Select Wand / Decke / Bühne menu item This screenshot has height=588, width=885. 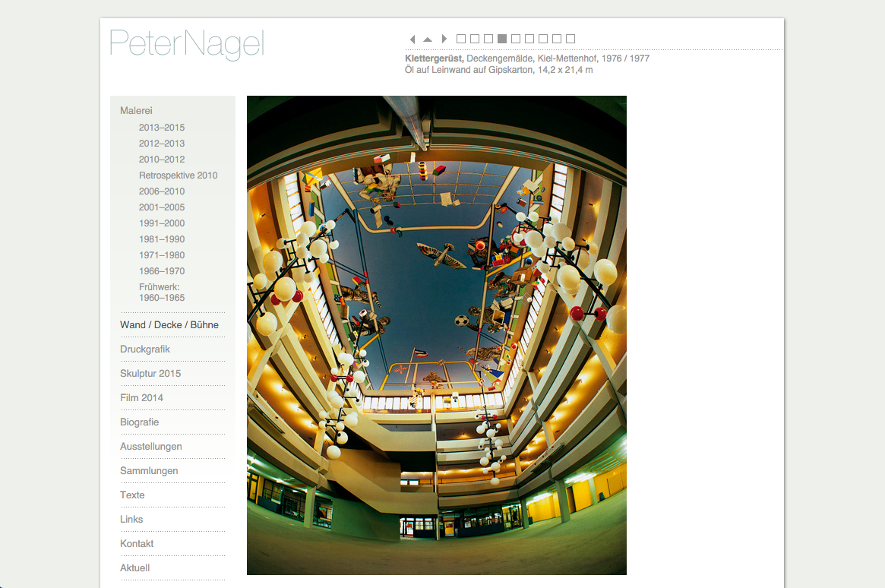coord(169,325)
